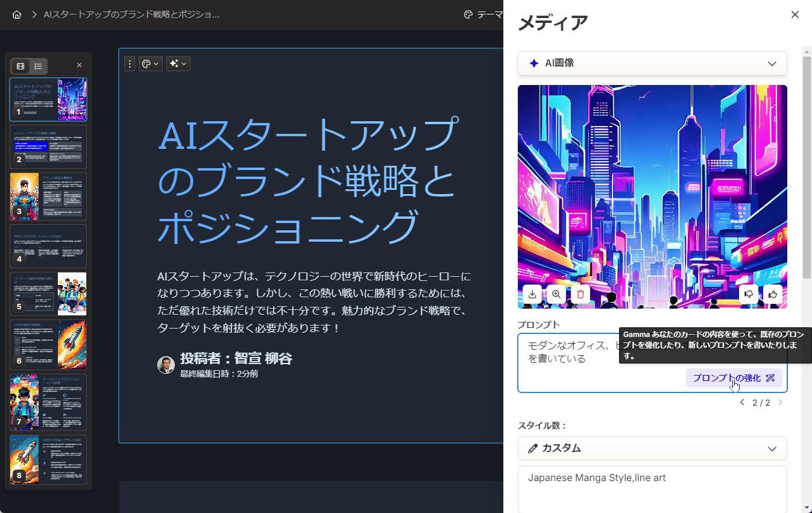Image resolution: width=812 pixels, height=513 pixels.
Task: Select the card color palette icon
Action: click(x=144, y=63)
